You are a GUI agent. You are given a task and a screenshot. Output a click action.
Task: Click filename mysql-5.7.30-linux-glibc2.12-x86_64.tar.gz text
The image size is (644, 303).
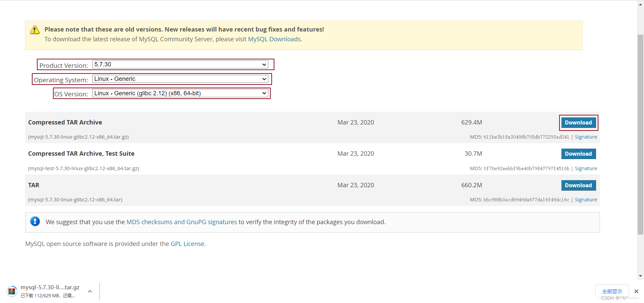coord(78,137)
